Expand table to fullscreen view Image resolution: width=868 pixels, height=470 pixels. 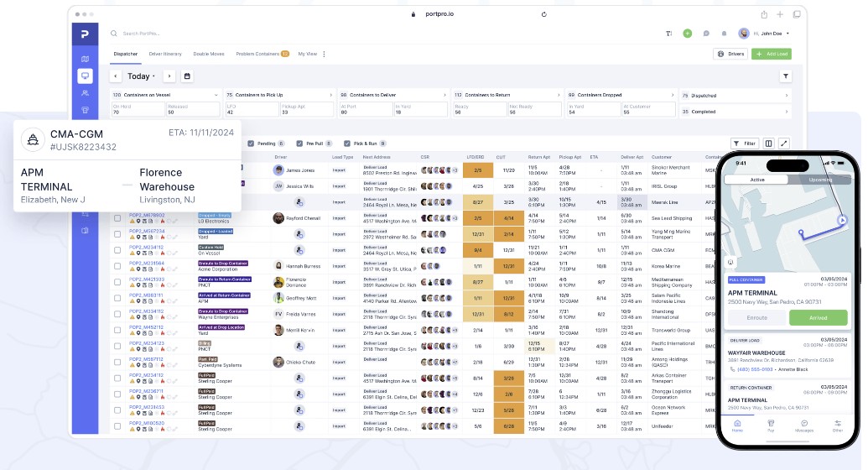[x=784, y=144]
